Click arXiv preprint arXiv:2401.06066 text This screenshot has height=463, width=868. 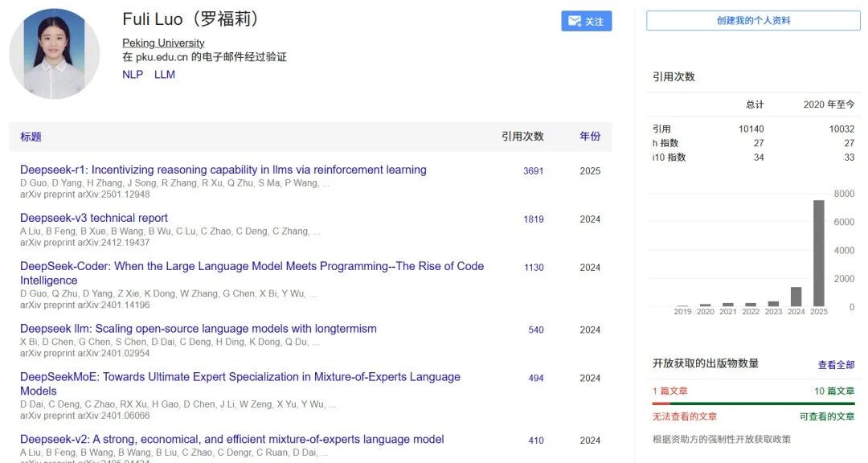[84, 416]
